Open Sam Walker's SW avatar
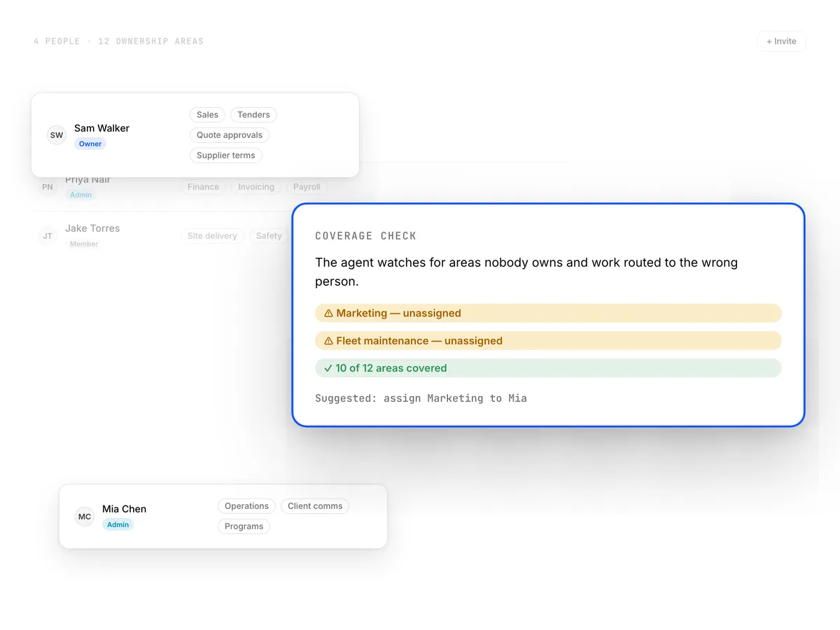840x630 pixels. click(x=57, y=135)
